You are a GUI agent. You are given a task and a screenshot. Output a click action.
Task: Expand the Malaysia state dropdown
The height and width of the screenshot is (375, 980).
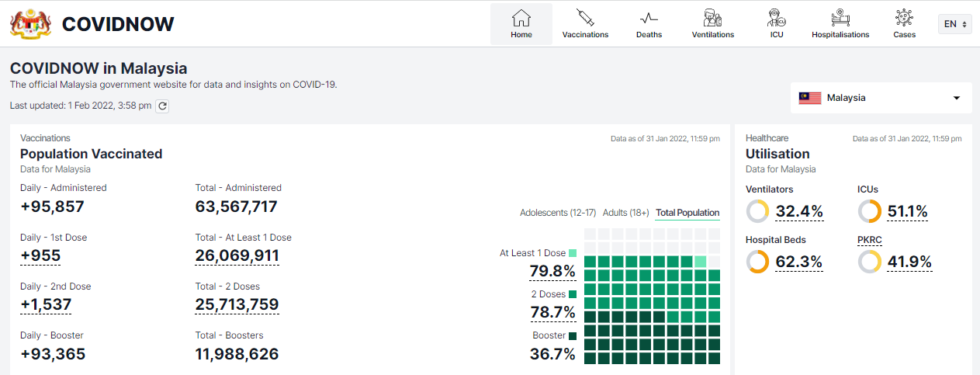tap(881, 98)
